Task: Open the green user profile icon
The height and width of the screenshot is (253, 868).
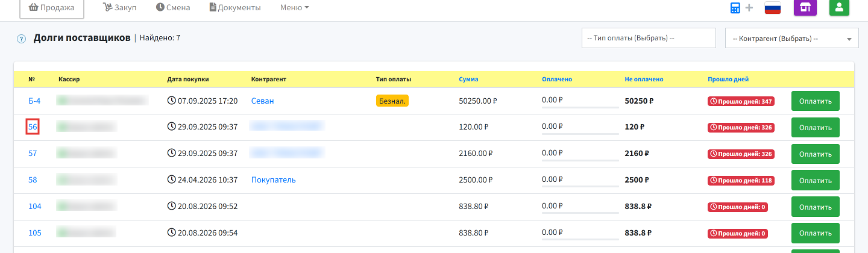Action: tap(840, 7)
